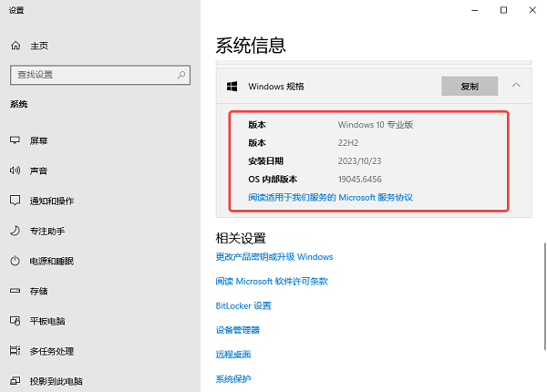547x392 pixels.
Task: Click the 22H2 version value
Action: [348, 143]
